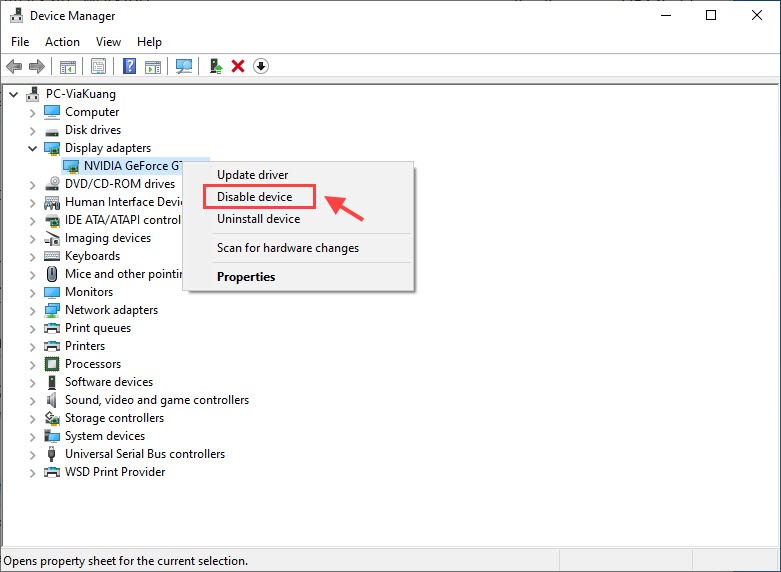Click the Back arrow toolbar icon

14,66
